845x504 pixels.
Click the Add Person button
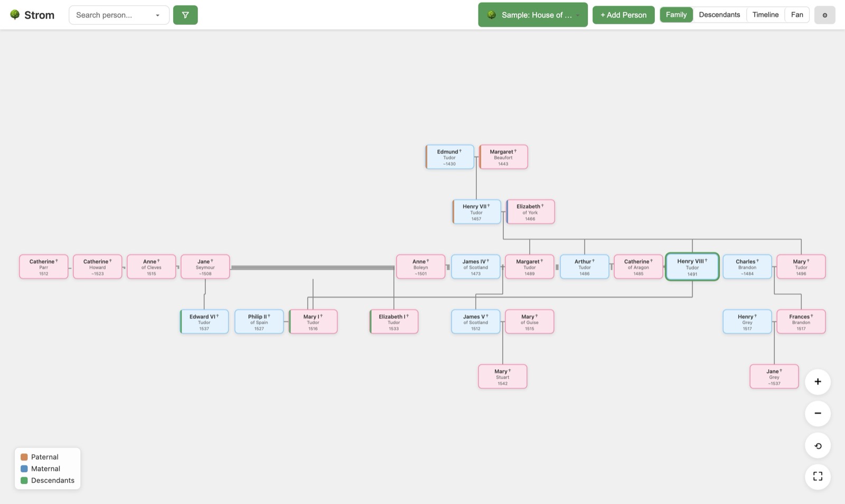pos(623,15)
